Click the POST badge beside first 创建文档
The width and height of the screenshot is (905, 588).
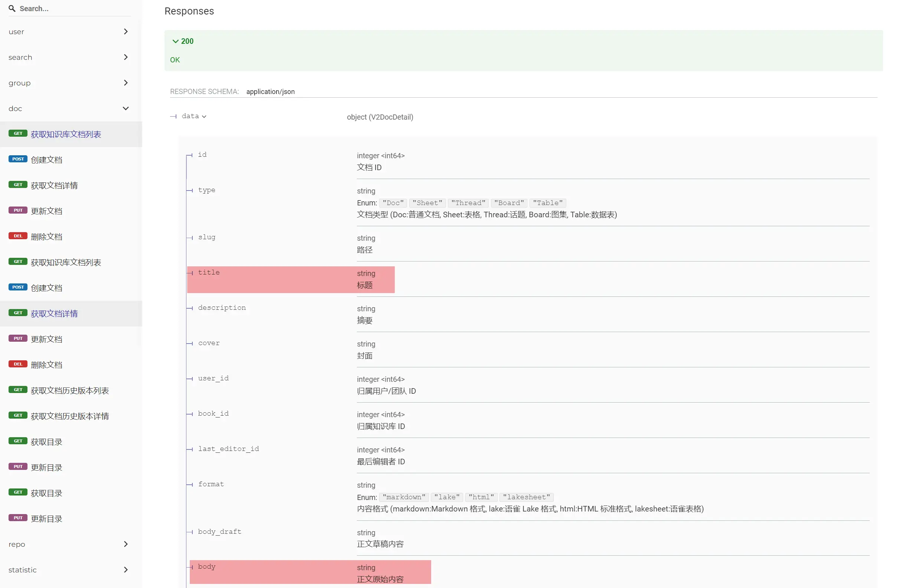click(18, 159)
